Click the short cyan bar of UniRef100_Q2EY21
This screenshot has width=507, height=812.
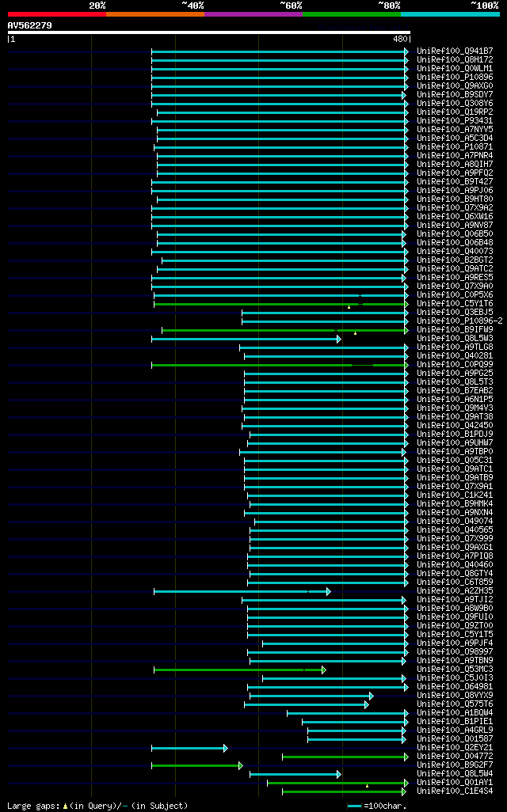pyautogui.click(x=190, y=748)
